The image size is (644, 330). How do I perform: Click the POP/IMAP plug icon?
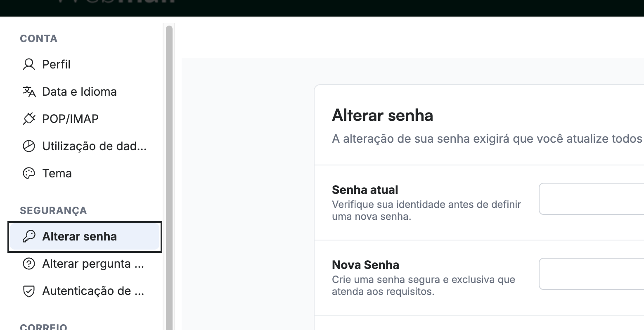tap(29, 119)
